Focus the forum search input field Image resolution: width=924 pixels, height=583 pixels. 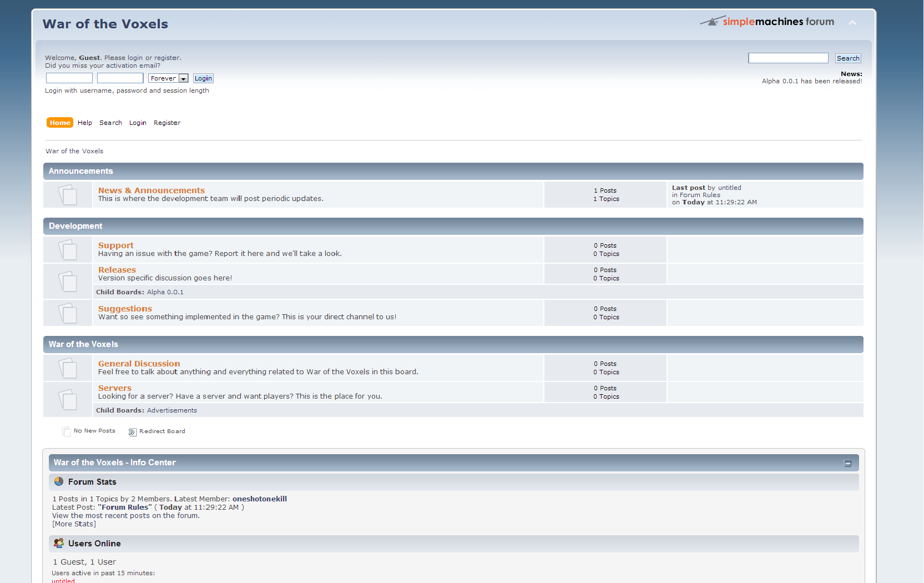(x=788, y=58)
